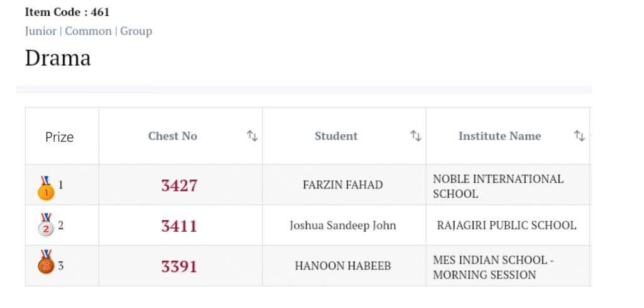
Task: Click the Student column header label
Action: [x=336, y=136]
